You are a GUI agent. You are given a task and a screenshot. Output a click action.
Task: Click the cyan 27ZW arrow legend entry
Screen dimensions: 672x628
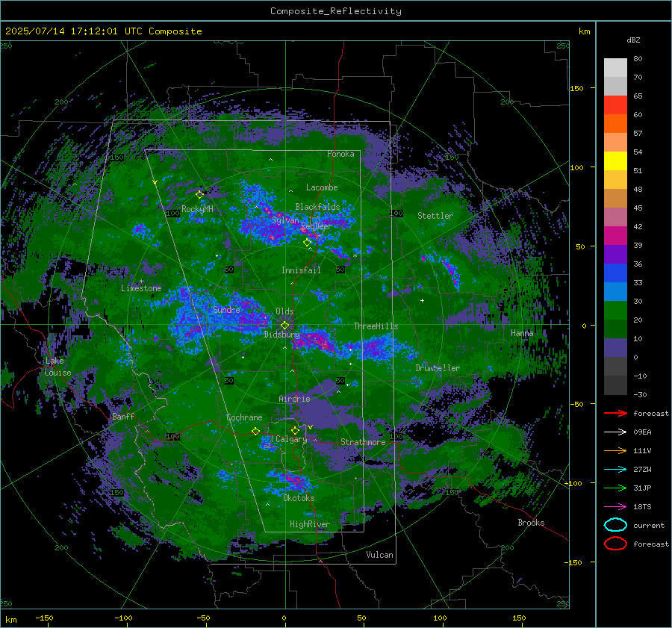(616, 470)
